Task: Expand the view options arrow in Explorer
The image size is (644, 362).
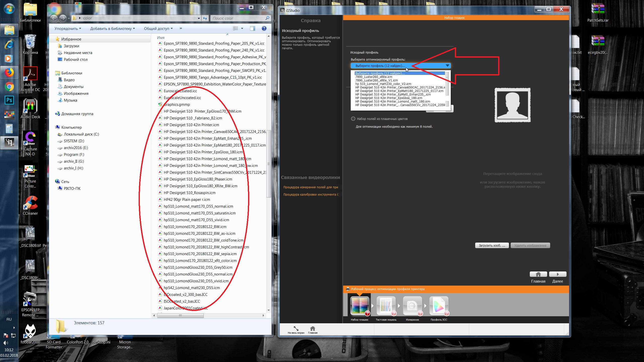Action: 242,28
